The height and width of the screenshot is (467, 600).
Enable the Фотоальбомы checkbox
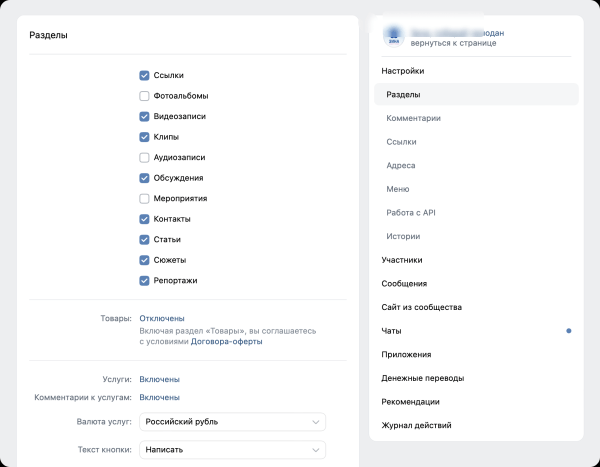pos(145,96)
